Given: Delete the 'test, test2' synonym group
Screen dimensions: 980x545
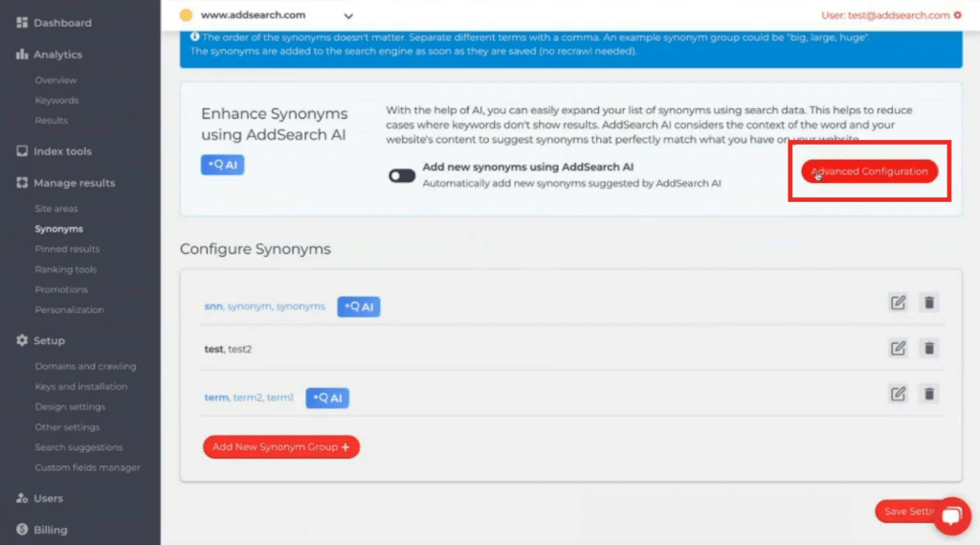Looking at the screenshot, I should [929, 349].
